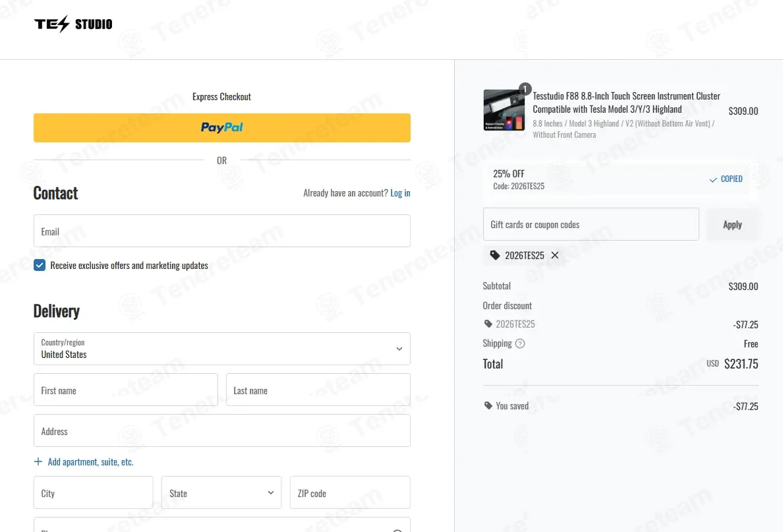Viewport: 783px width, 532px height.
Task: Expand the State dropdown
Action: pyautogui.click(x=221, y=492)
